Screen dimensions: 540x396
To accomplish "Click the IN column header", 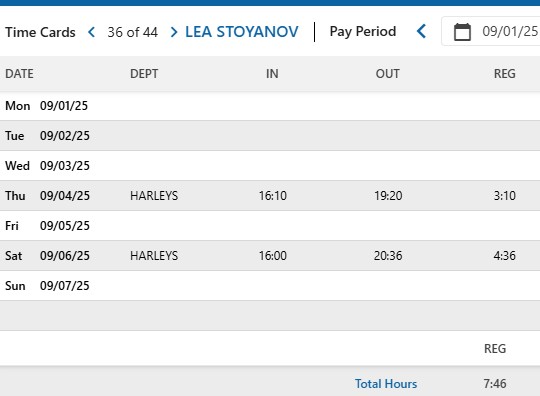I will 272,74.
